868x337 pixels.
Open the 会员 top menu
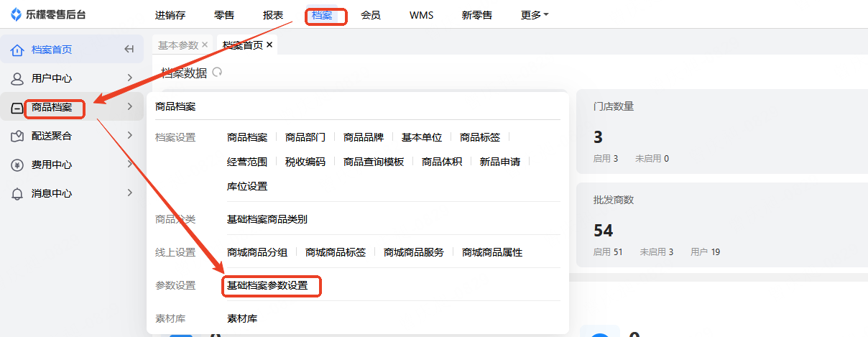click(371, 15)
